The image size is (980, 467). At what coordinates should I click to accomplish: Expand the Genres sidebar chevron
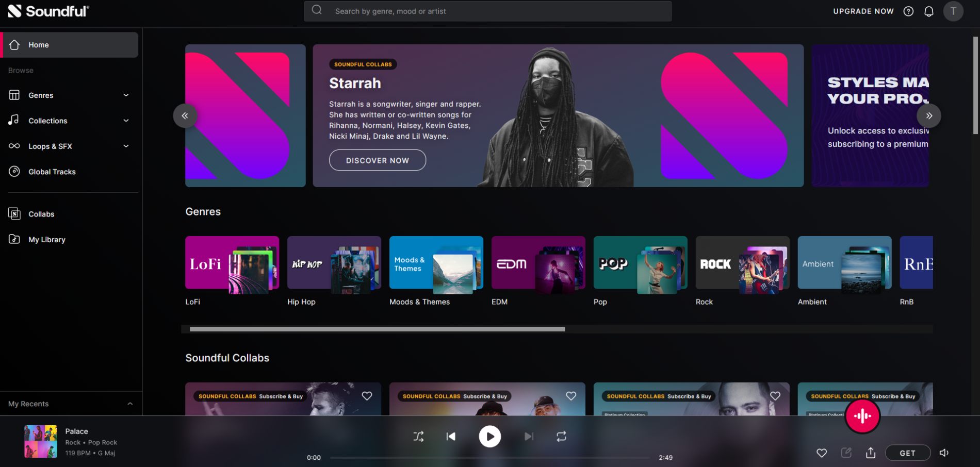click(126, 95)
